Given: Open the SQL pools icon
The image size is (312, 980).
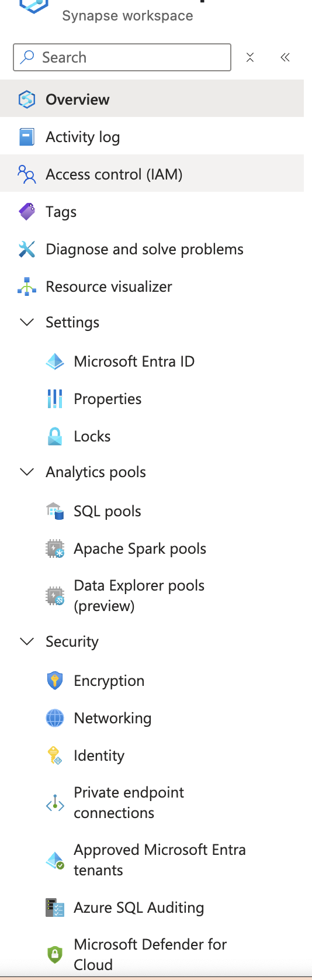Looking at the screenshot, I should (55, 511).
